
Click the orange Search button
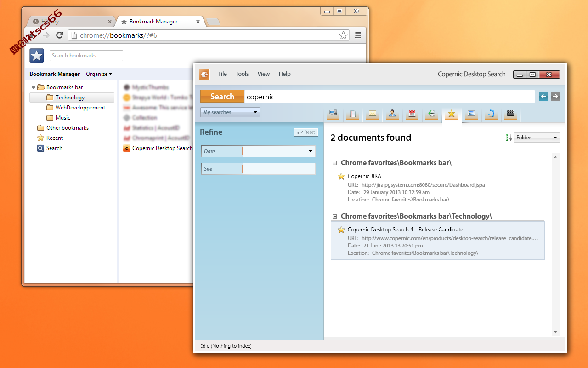point(222,96)
